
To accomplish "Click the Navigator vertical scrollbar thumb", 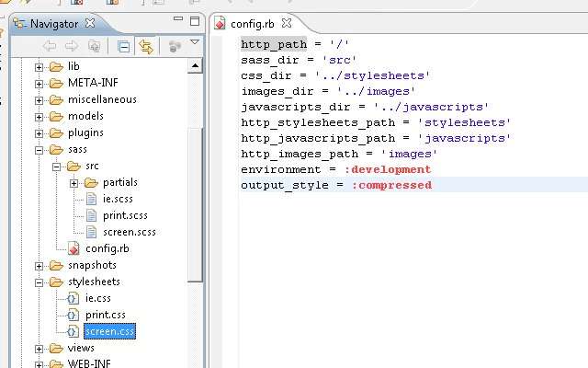I will pos(195,204).
